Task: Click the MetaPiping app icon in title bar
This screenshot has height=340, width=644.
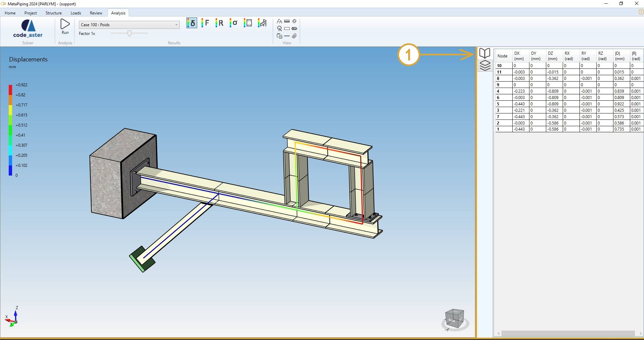Action: (x=3, y=4)
